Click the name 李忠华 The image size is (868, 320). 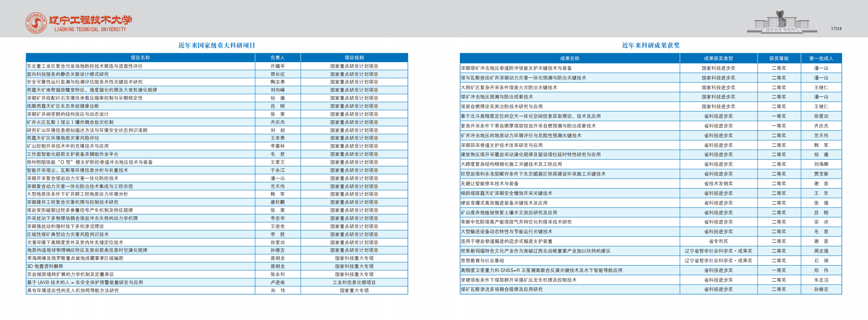(278, 218)
